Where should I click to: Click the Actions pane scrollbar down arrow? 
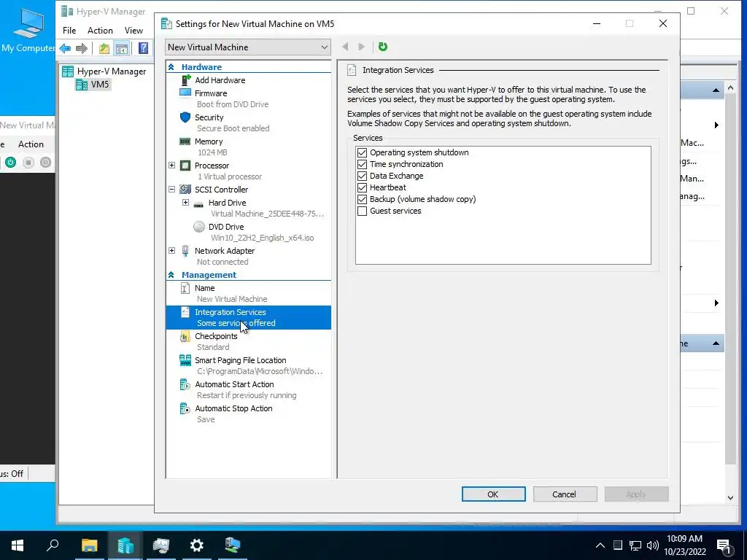tap(730, 497)
